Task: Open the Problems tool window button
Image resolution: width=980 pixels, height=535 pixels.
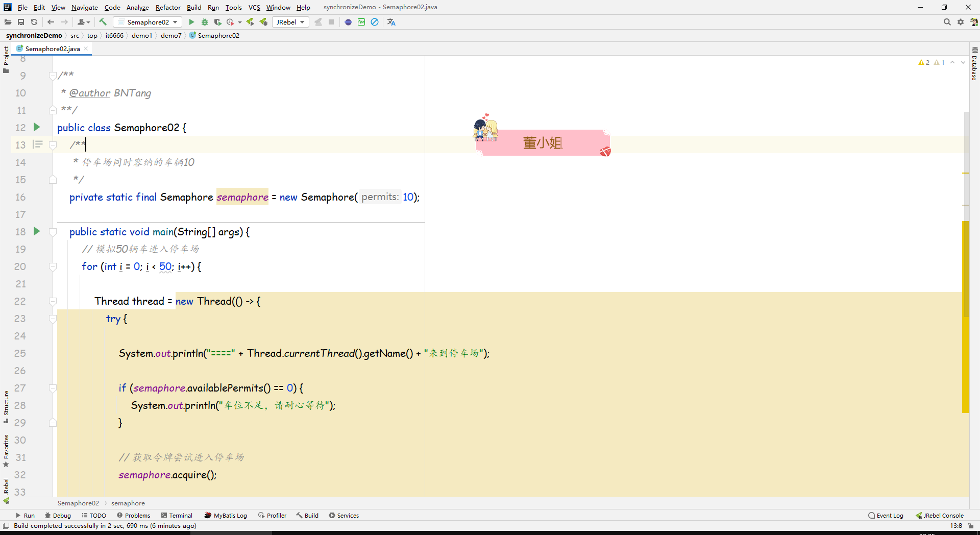Action: [134, 516]
